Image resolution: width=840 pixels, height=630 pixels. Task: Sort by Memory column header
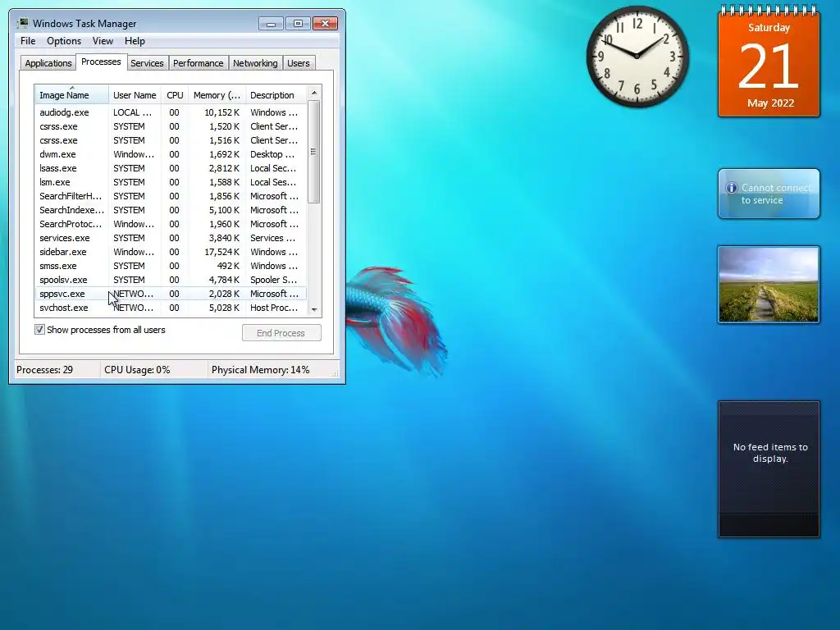pyautogui.click(x=217, y=95)
